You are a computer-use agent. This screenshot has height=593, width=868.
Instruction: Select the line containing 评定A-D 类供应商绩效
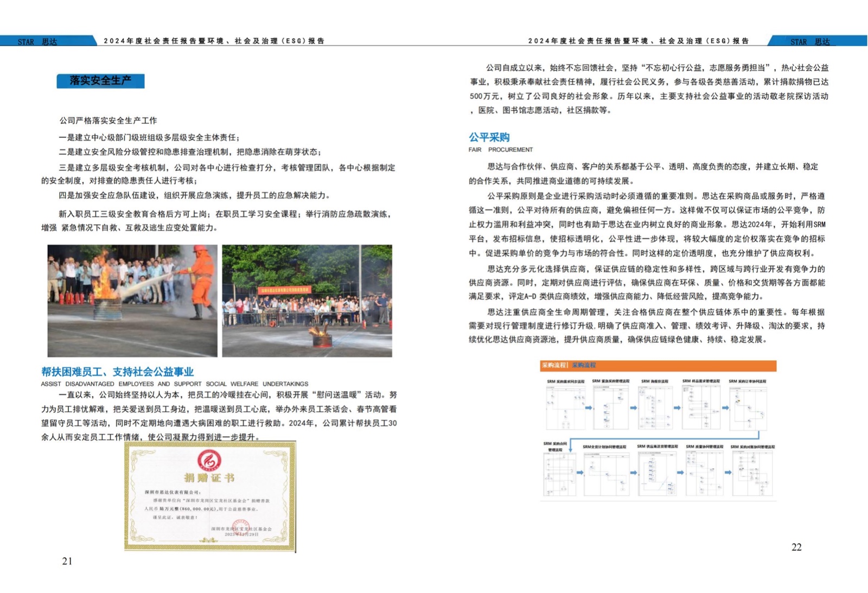pyautogui.click(x=616, y=296)
